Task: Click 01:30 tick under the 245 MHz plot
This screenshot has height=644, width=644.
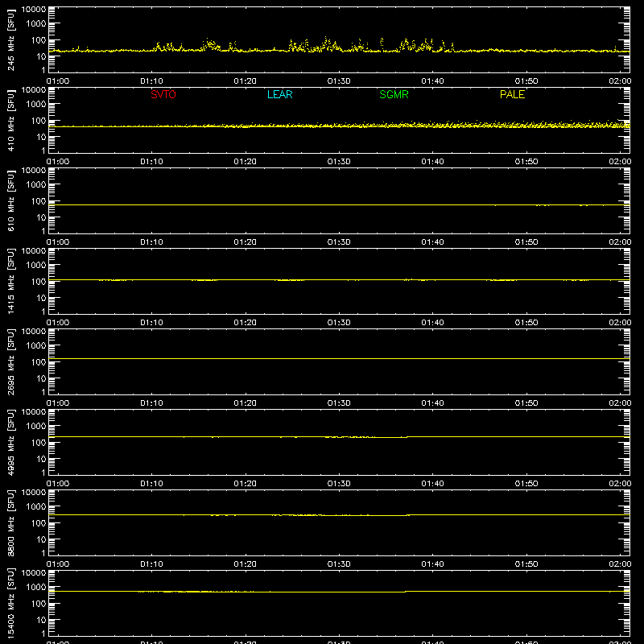Action: (339, 81)
